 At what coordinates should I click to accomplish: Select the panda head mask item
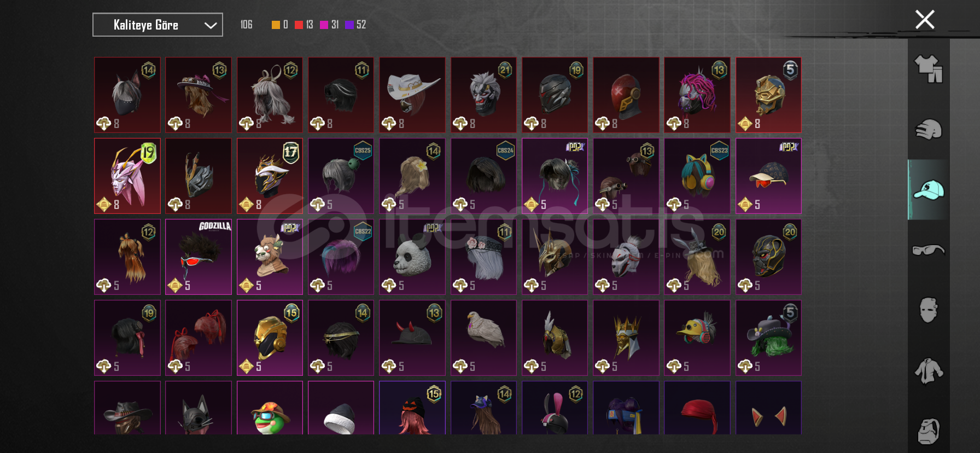pyautogui.click(x=412, y=257)
